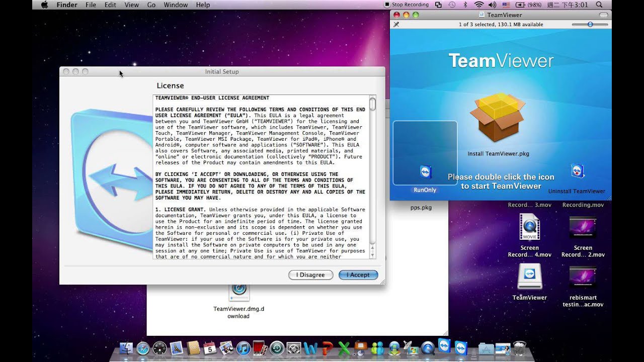644x362 pixels.
Task: Click the menu bar clock
Action: [567, 5]
